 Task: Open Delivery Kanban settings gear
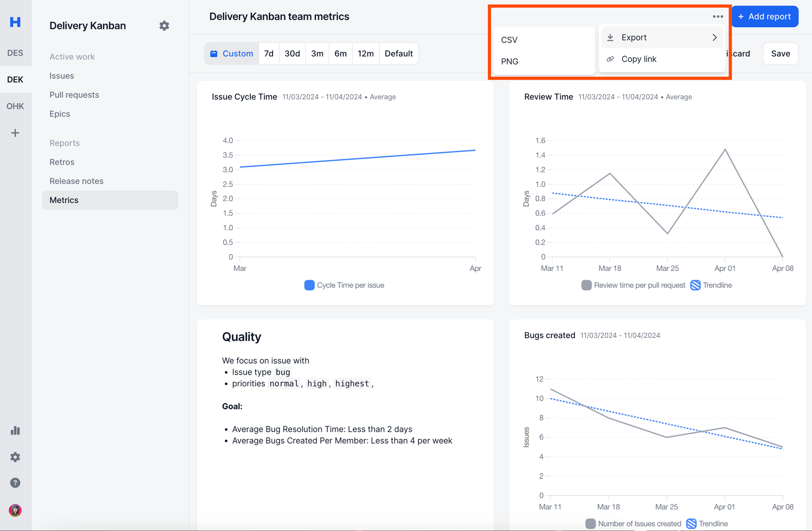(164, 25)
